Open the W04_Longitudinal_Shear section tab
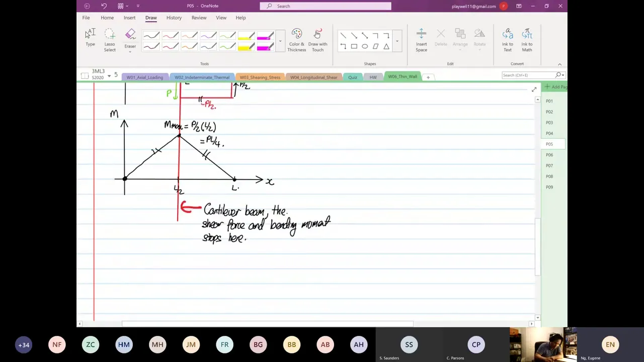 pos(313,77)
